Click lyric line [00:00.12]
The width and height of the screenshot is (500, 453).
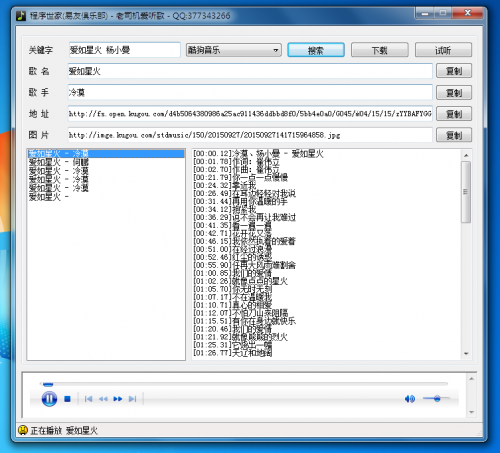[x=258, y=153]
